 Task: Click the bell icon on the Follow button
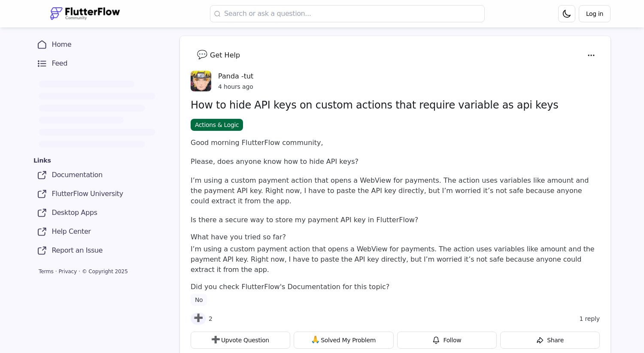(436, 340)
